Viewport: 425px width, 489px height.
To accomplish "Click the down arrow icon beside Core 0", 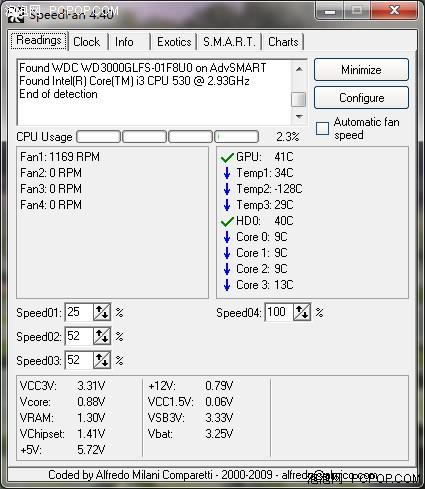I will (227, 237).
